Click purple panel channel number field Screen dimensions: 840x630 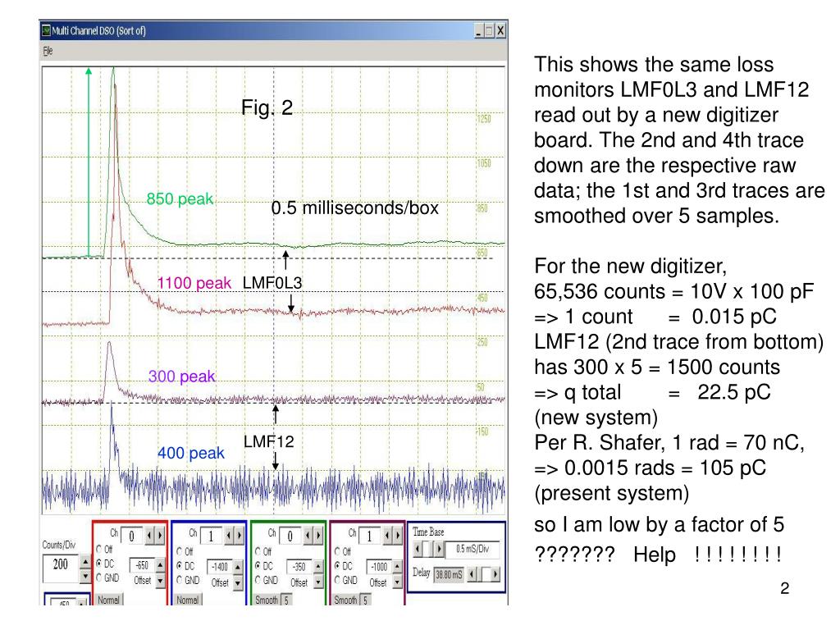coord(369,535)
